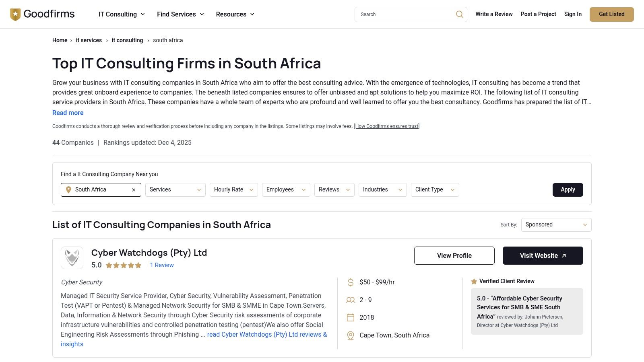Click the 44 Companies count text

click(73, 143)
